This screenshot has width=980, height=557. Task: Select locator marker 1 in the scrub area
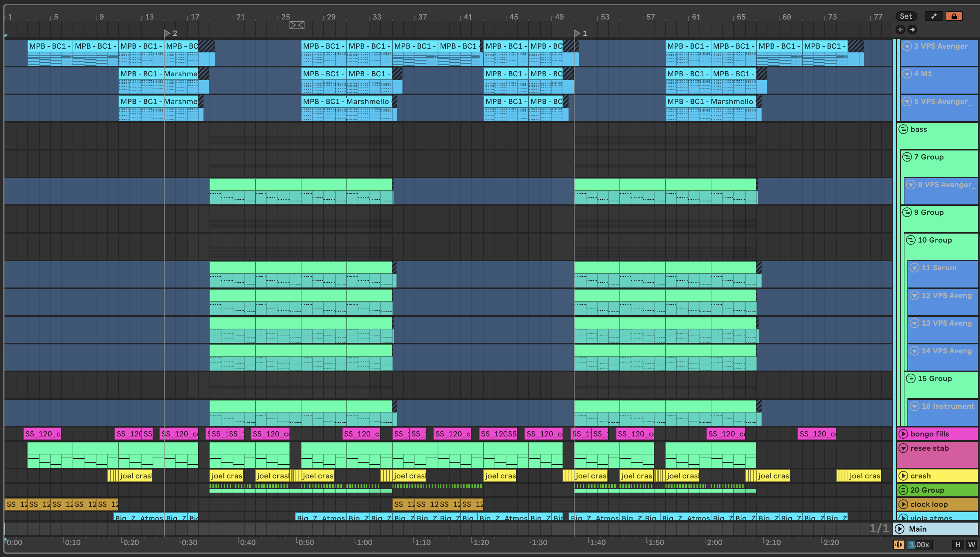[577, 33]
